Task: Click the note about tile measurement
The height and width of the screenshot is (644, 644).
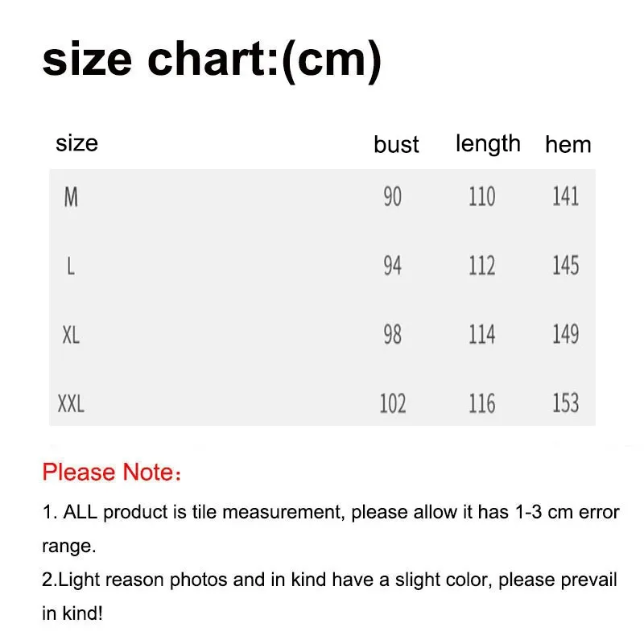Action: coord(330,512)
